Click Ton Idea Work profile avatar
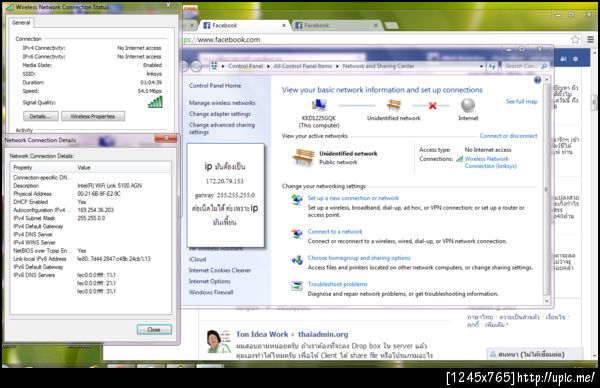This screenshot has height=388, width=600. pos(218,341)
